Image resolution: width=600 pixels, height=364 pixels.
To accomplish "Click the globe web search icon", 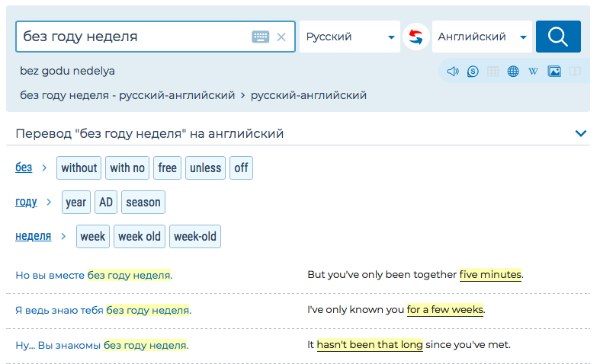I will 513,71.
